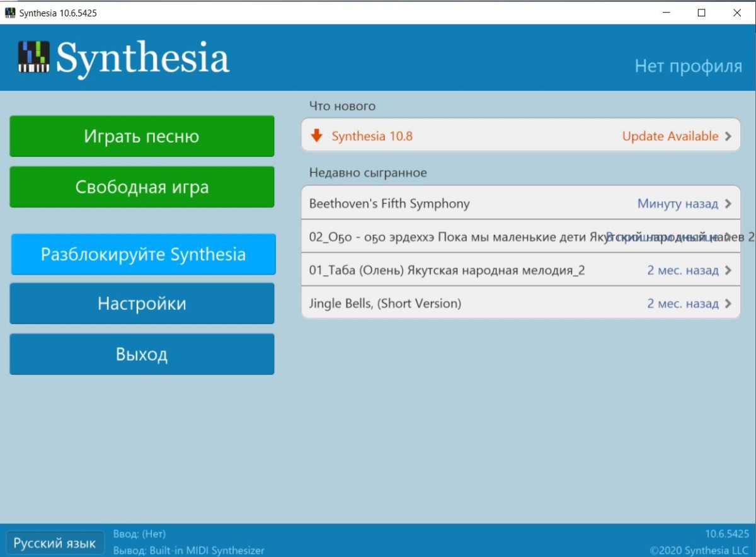Screen dimensions: 756x557
Task: Click the orange download arrow icon next to Synthesia 10.8
Action: point(317,135)
